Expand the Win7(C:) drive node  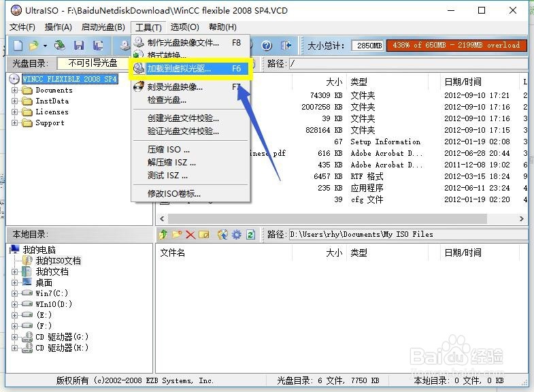point(14,293)
